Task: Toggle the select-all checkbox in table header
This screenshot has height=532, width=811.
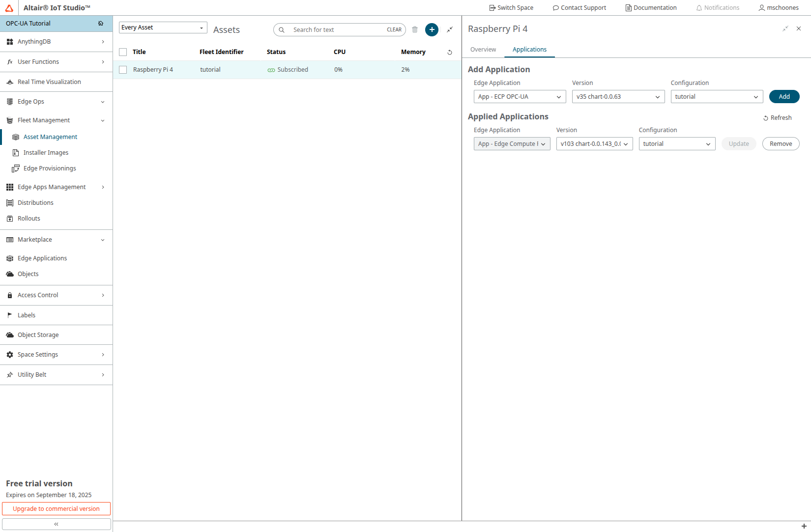Action: pos(123,52)
